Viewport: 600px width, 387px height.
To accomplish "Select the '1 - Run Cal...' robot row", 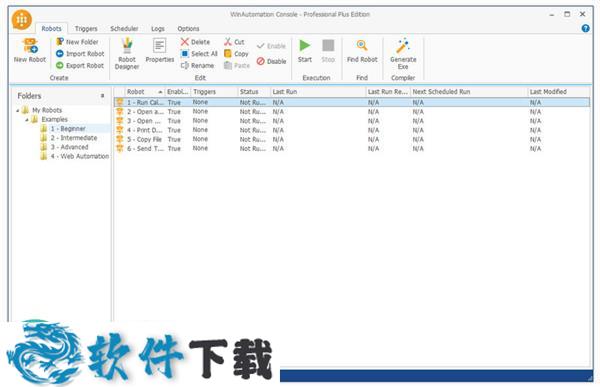I will coord(352,102).
